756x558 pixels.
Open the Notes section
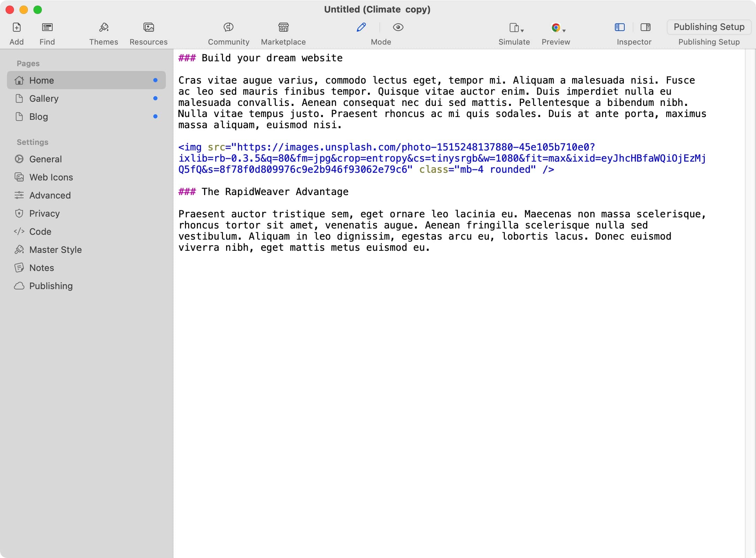86,268
